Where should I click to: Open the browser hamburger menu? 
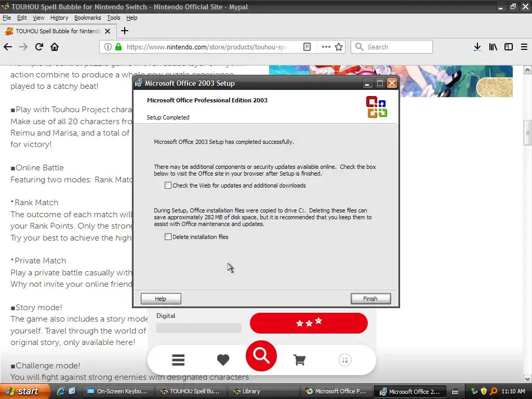(524, 47)
